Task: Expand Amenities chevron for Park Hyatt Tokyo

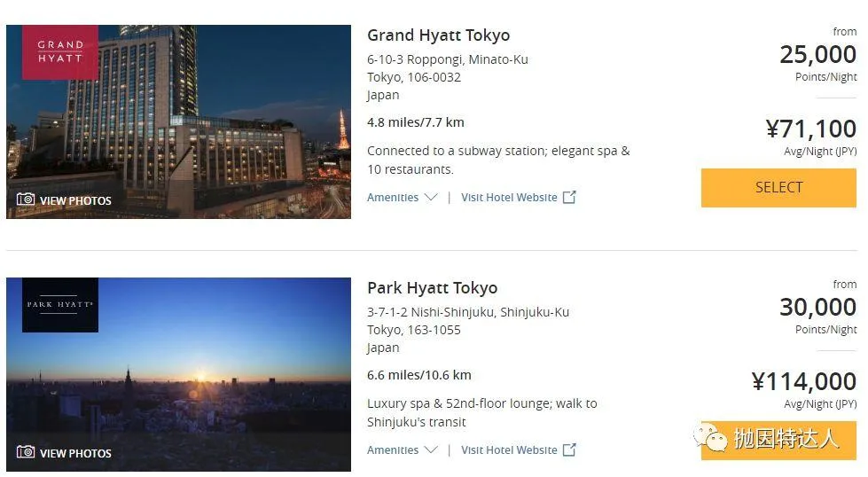Action: (x=431, y=450)
